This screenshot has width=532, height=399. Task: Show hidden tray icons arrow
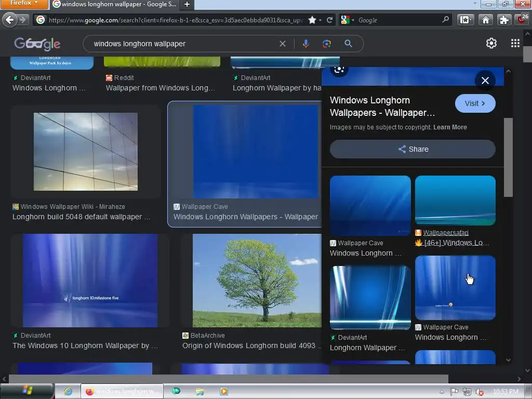coord(442,392)
